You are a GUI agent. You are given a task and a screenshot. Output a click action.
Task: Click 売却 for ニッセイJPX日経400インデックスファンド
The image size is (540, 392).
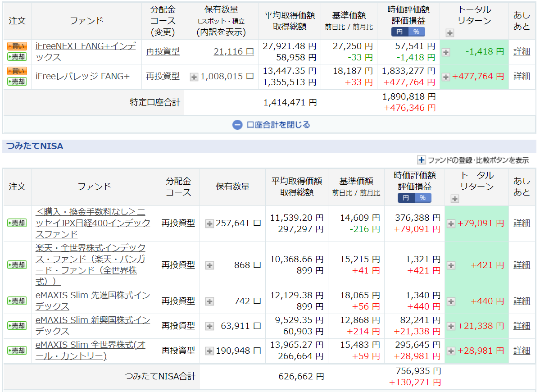pyautogui.click(x=17, y=223)
